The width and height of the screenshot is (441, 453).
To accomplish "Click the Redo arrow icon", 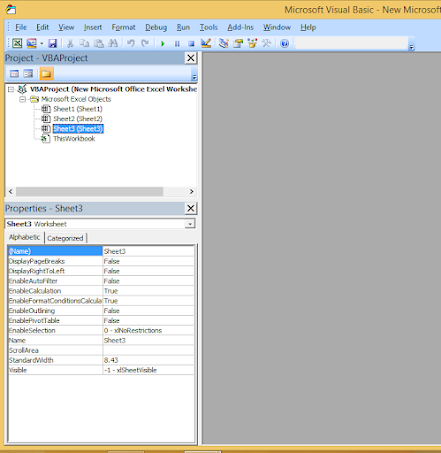I will click(145, 43).
